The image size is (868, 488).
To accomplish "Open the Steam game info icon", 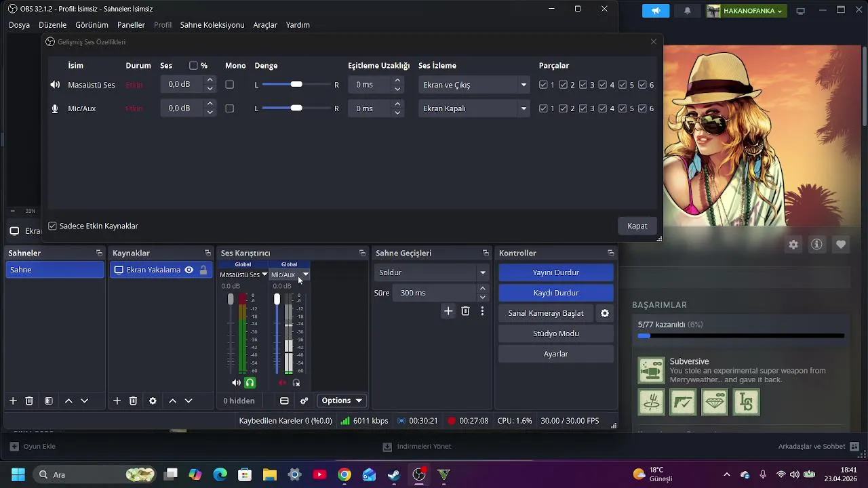I will [816, 245].
